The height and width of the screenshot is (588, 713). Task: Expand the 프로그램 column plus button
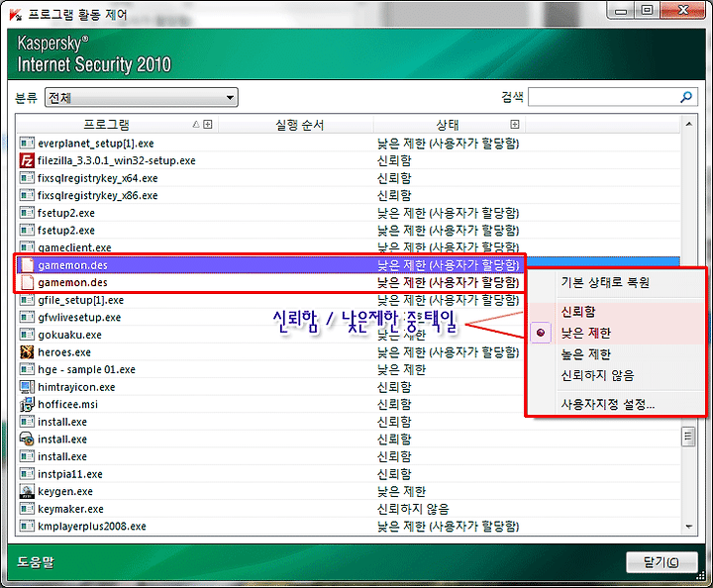(208, 124)
